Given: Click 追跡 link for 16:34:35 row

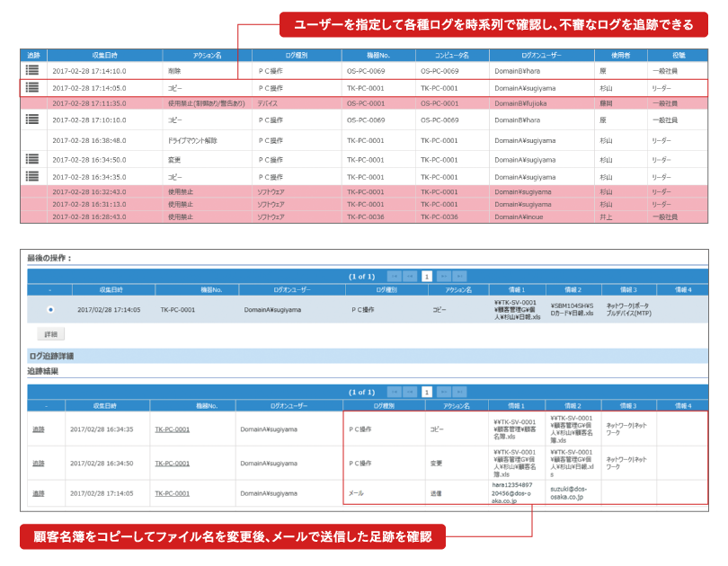Looking at the screenshot, I should 39,429.
